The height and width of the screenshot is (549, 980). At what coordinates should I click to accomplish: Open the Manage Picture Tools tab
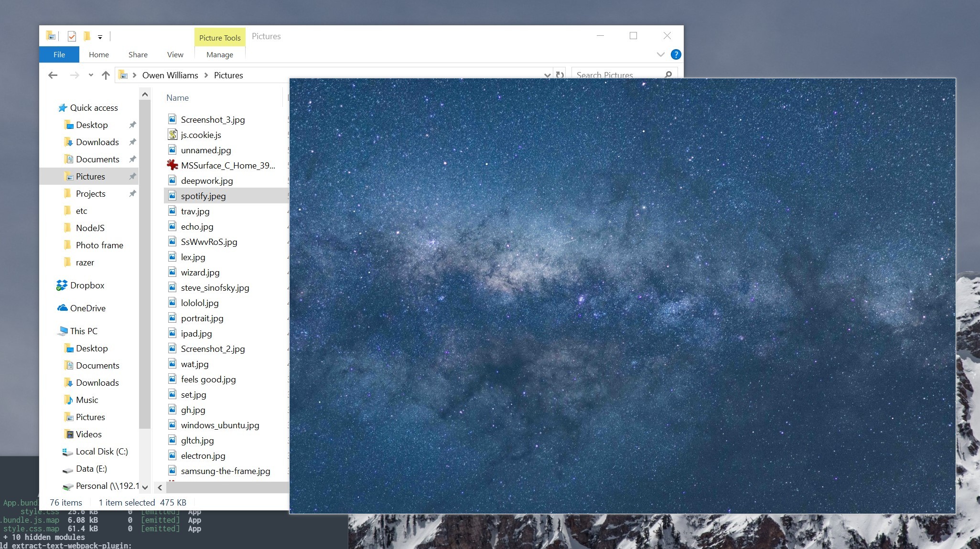(219, 54)
